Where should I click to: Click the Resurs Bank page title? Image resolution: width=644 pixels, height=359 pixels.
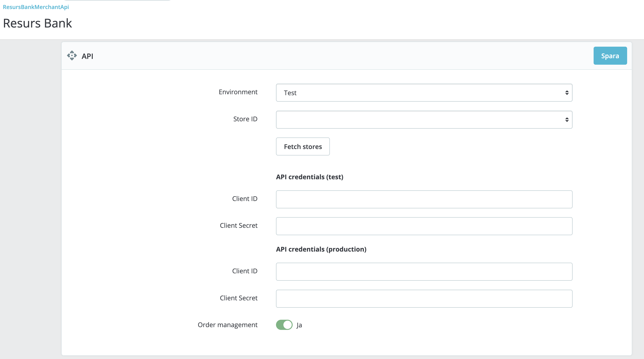tap(37, 23)
